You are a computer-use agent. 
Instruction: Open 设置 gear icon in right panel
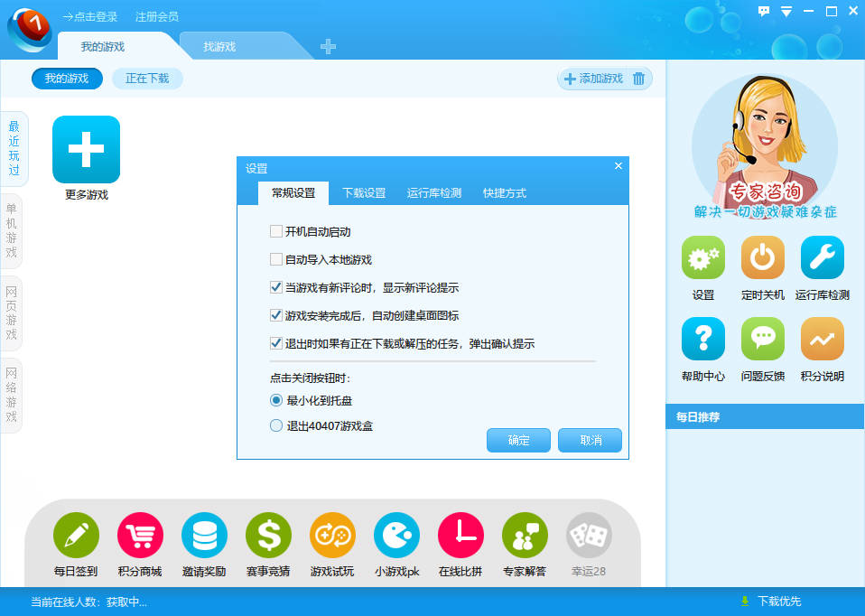pyautogui.click(x=702, y=257)
